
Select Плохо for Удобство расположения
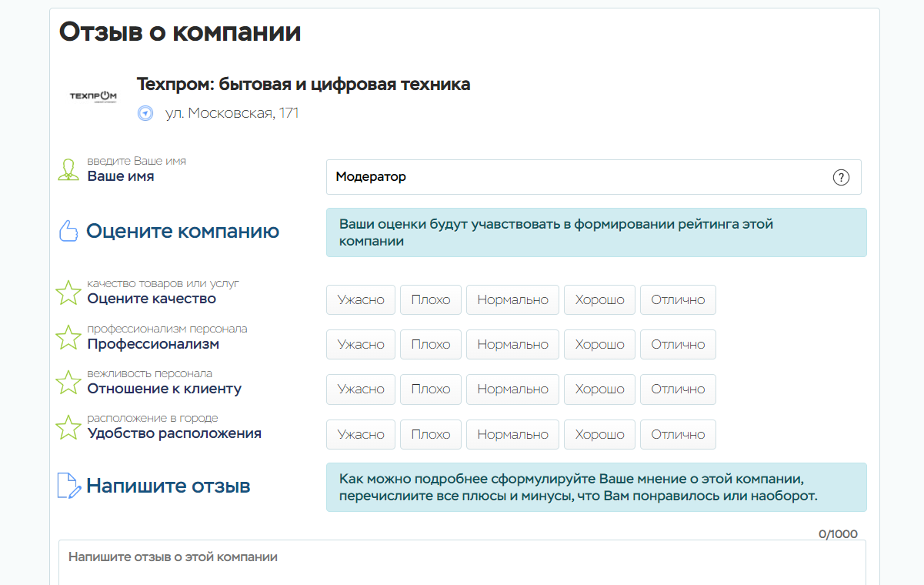431,435
